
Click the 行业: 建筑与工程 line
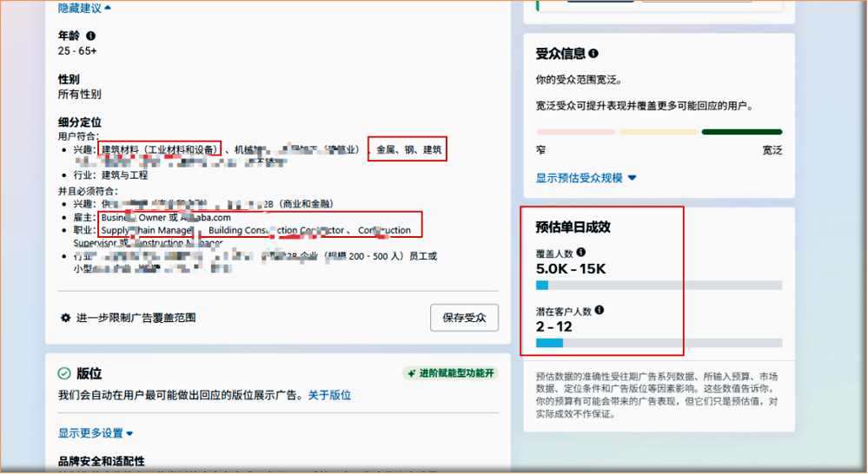pyautogui.click(x=110, y=175)
